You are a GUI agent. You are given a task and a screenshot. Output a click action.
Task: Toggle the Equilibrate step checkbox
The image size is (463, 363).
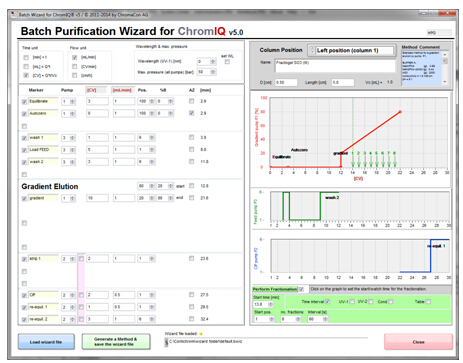[24, 101]
